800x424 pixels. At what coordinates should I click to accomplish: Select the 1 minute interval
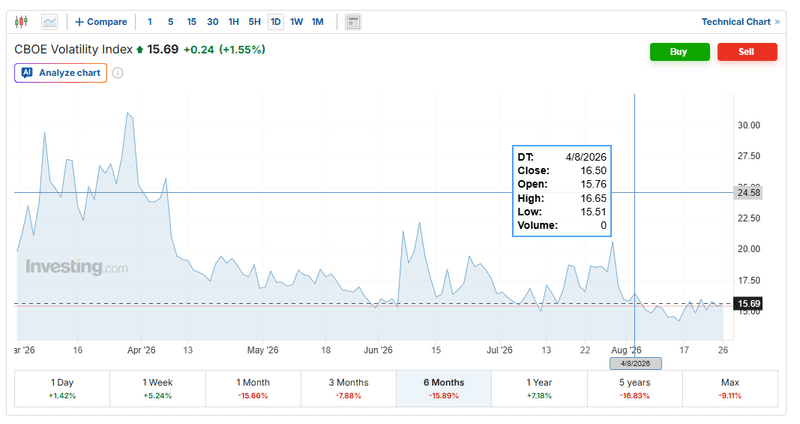[149, 22]
